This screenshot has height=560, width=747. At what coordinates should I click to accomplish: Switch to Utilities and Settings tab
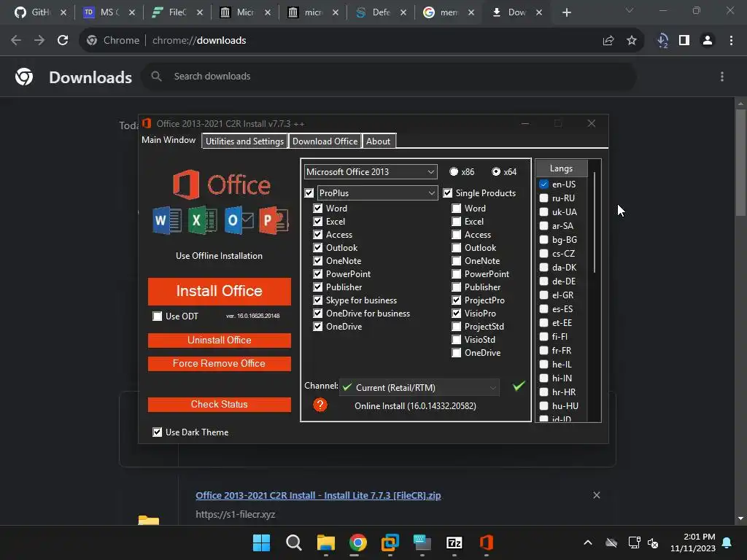(244, 141)
